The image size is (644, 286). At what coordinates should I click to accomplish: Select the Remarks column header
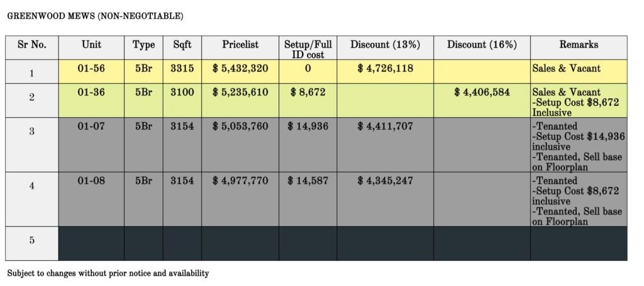[x=579, y=48]
